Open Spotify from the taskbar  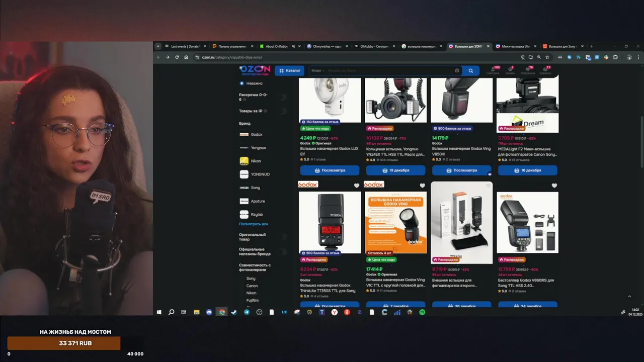(422, 312)
